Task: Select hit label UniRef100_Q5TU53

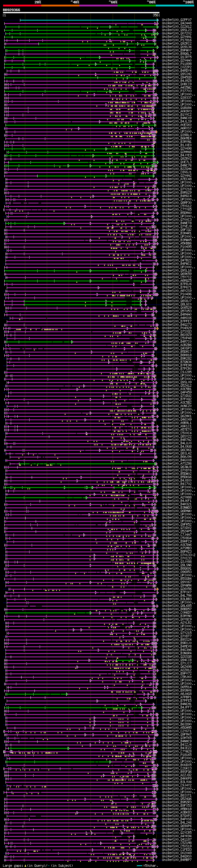Action: [x=177, y=311]
